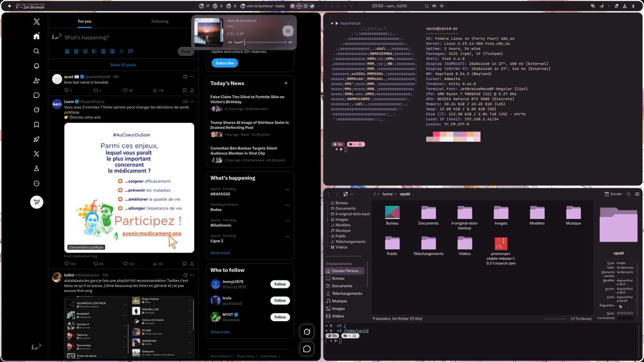Schedule the post with calendar icon
644x362 pixels.
point(112,52)
